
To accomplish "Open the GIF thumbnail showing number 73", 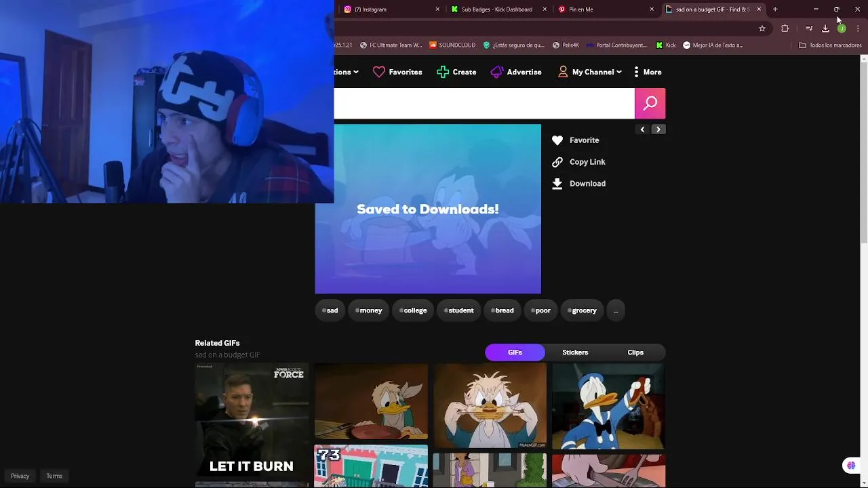I will pyautogui.click(x=371, y=466).
